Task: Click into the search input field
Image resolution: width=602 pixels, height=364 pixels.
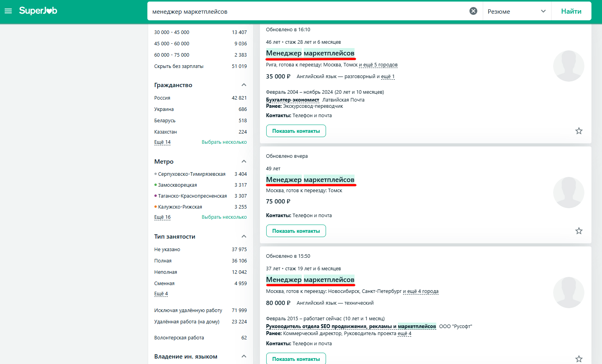Action: (305, 11)
